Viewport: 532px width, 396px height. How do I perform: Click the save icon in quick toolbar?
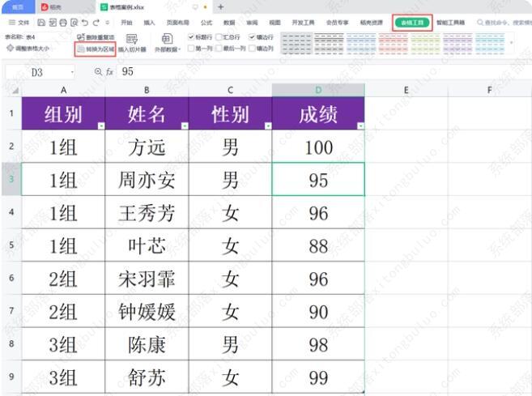click(41, 23)
